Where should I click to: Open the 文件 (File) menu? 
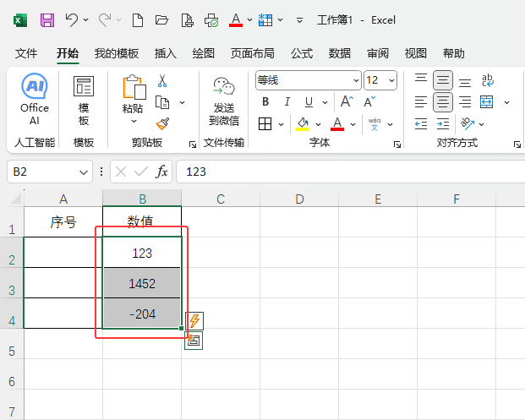point(26,53)
